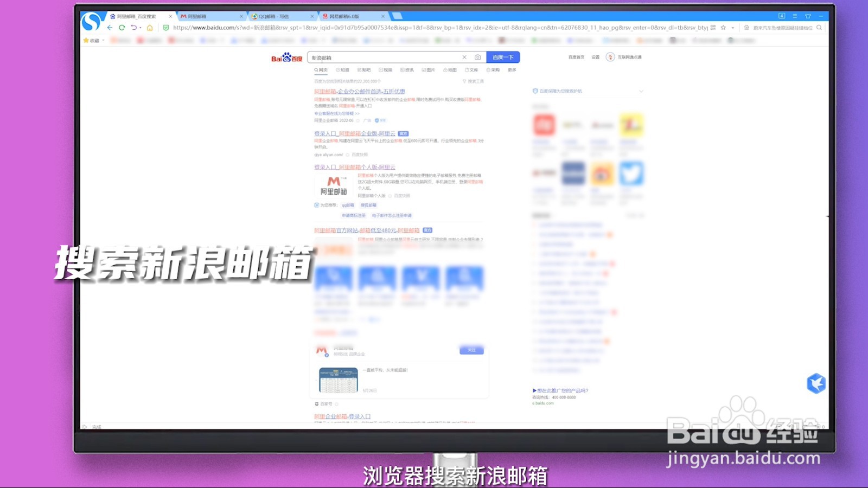Collapse the 百度保障 panel chevron
This screenshot has width=868, height=488.
click(x=641, y=91)
